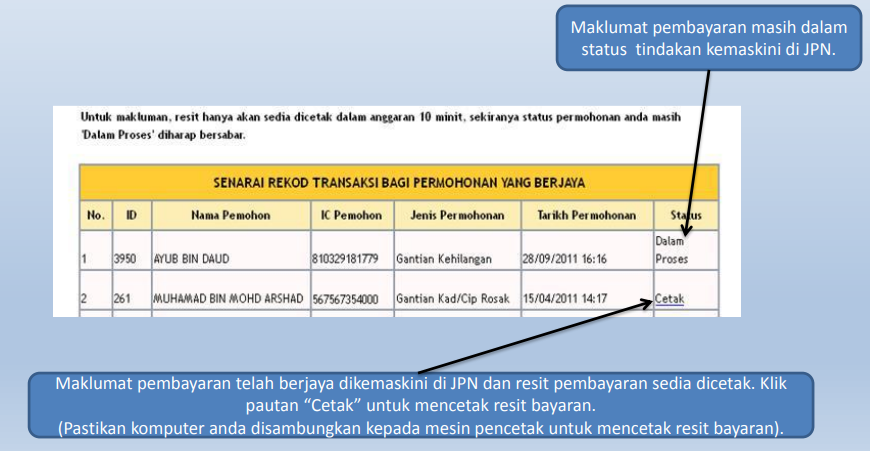Select the "Dalam Proses" status cell
The height and width of the screenshot is (451, 870).
[x=686, y=250]
